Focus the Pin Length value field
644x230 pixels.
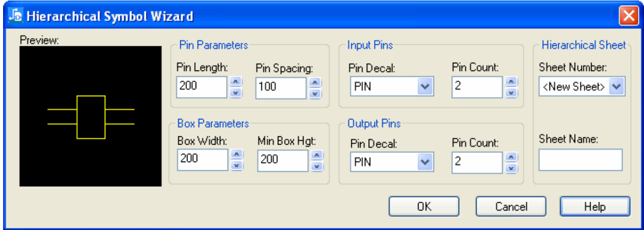click(x=201, y=87)
